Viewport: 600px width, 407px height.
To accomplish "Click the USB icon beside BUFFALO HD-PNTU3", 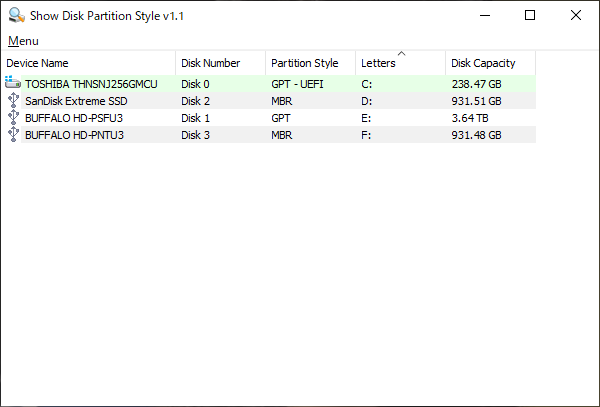I will click(13, 134).
